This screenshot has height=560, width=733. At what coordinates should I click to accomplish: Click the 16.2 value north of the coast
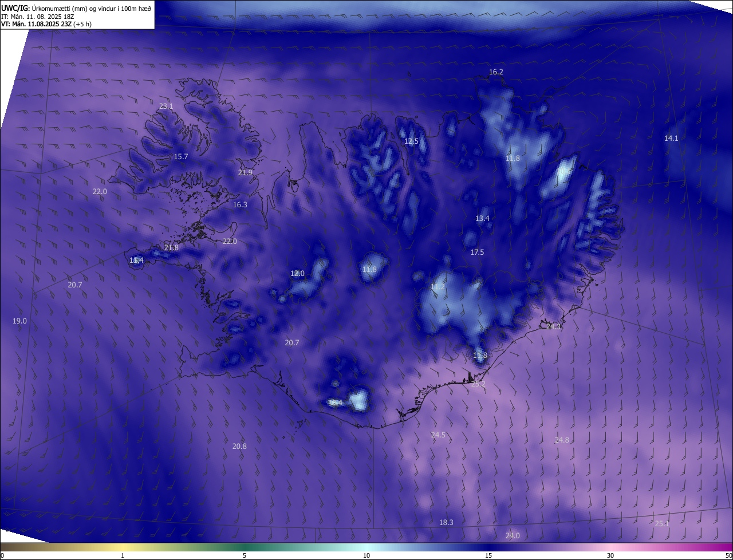496,72
